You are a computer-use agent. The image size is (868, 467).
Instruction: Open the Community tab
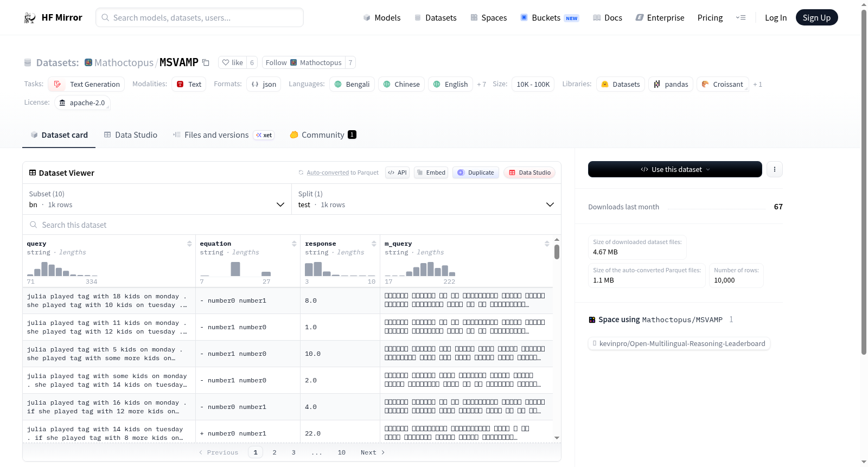click(x=323, y=135)
